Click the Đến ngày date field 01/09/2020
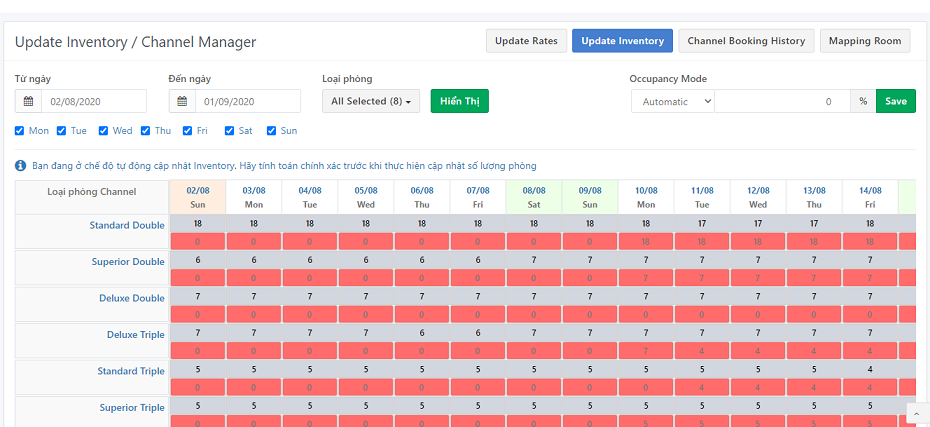The height and width of the screenshot is (427, 930). (246, 101)
